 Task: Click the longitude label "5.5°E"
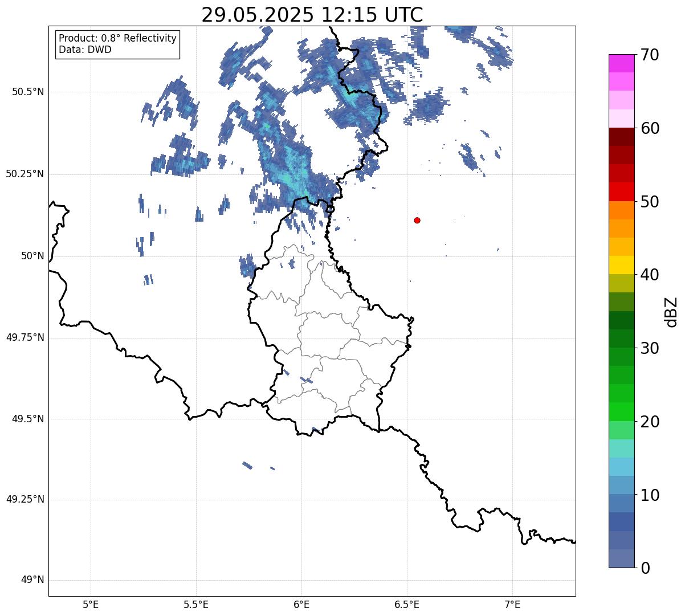point(196,604)
